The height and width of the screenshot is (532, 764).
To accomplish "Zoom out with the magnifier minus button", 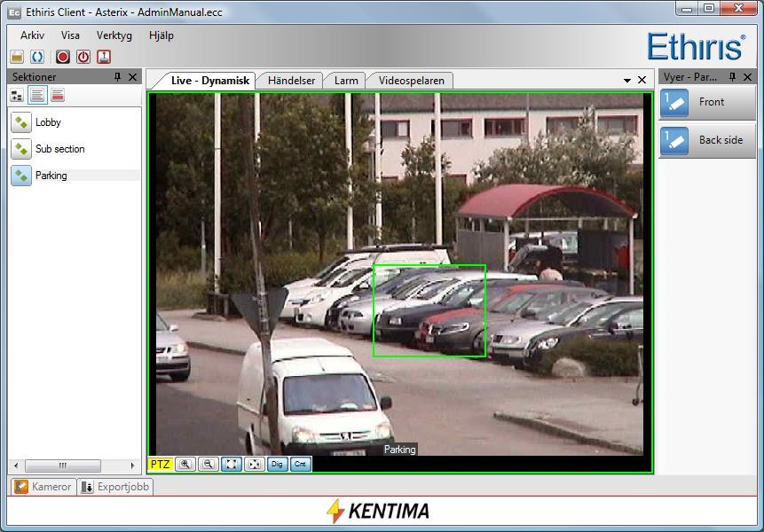I will (x=208, y=465).
